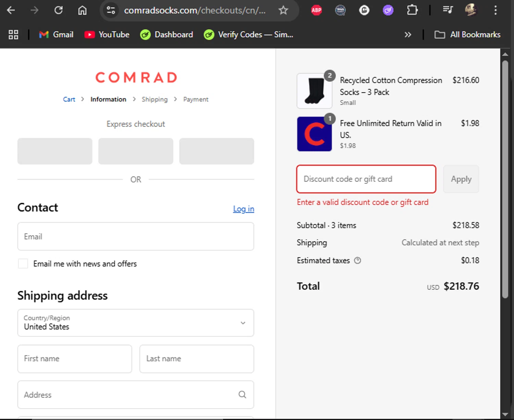Screen dimensions: 514x420
Task: Click the 'Subtotal · 3 items' label
Action: tap(327, 225)
